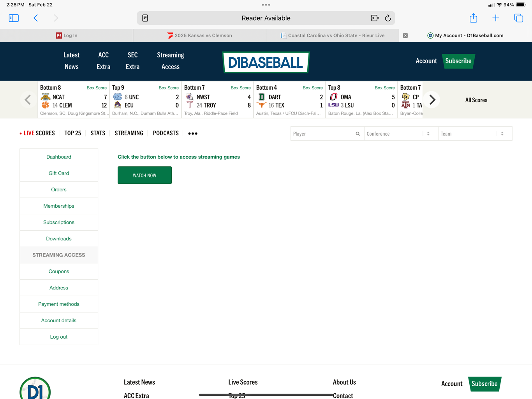Click the Omaha O logo

(x=333, y=97)
